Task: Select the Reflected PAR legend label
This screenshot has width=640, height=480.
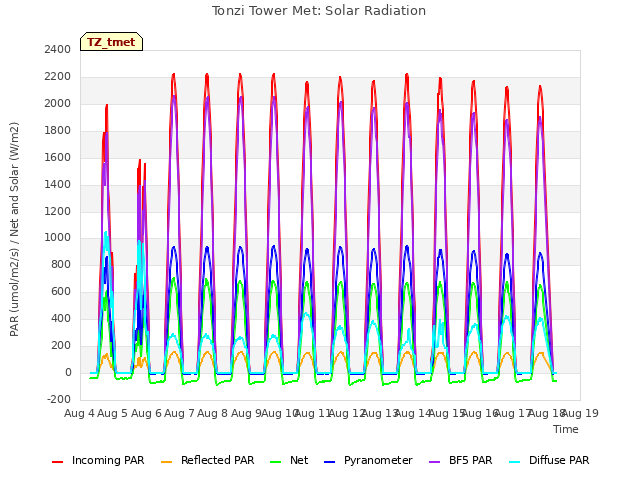Action: (218, 460)
